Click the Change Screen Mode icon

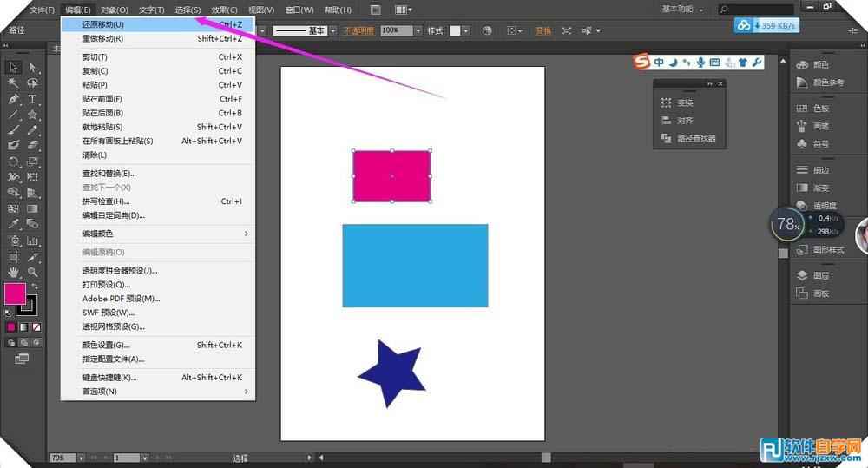(x=22, y=359)
